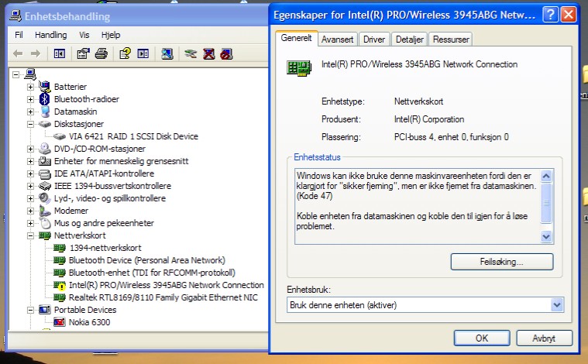Click down arrow of Enhetsstatus scrollbar
This screenshot has height=364, width=588.
tap(546, 236)
